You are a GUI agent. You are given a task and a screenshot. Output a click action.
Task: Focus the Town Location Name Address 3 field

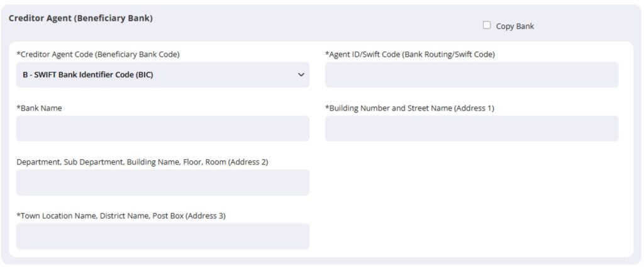click(162, 237)
